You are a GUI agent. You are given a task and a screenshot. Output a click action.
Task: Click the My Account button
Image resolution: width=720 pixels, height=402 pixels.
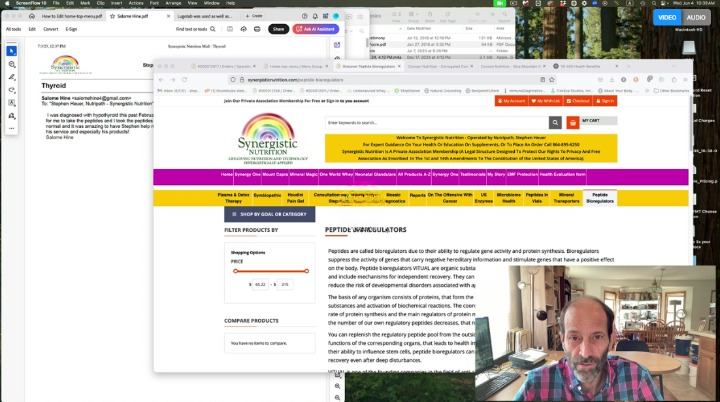click(x=514, y=101)
